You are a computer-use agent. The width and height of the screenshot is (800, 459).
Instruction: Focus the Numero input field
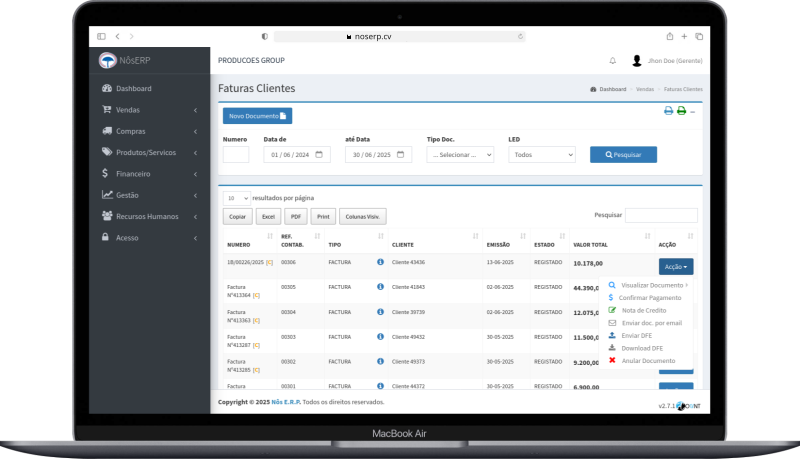click(236, 155)
